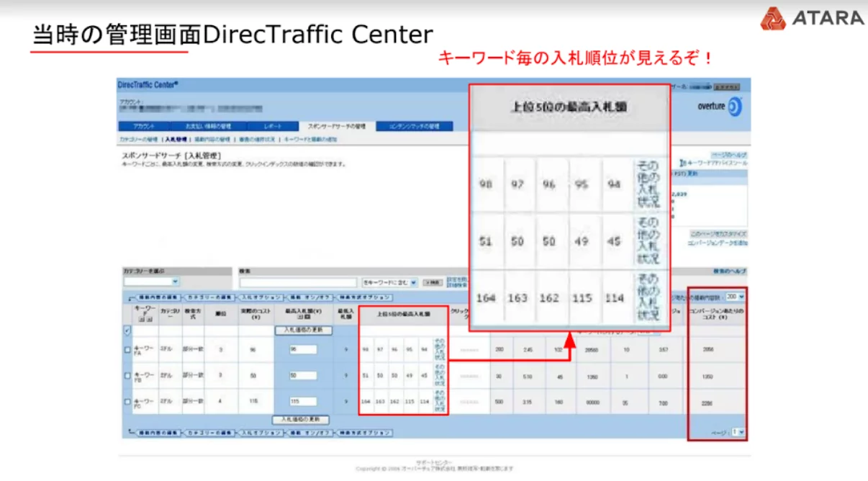Open the アカウント tab

coord(144,126)
